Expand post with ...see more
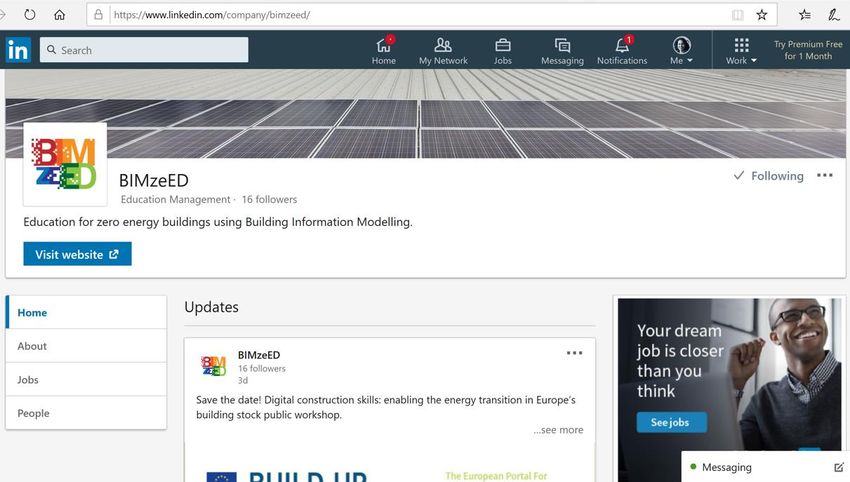 pyautogui.click(x=558, y=430)
